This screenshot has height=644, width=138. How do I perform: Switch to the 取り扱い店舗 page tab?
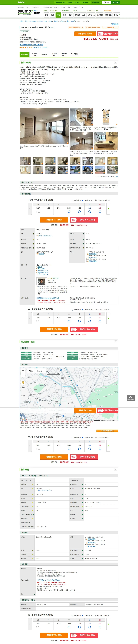[54, 55]
